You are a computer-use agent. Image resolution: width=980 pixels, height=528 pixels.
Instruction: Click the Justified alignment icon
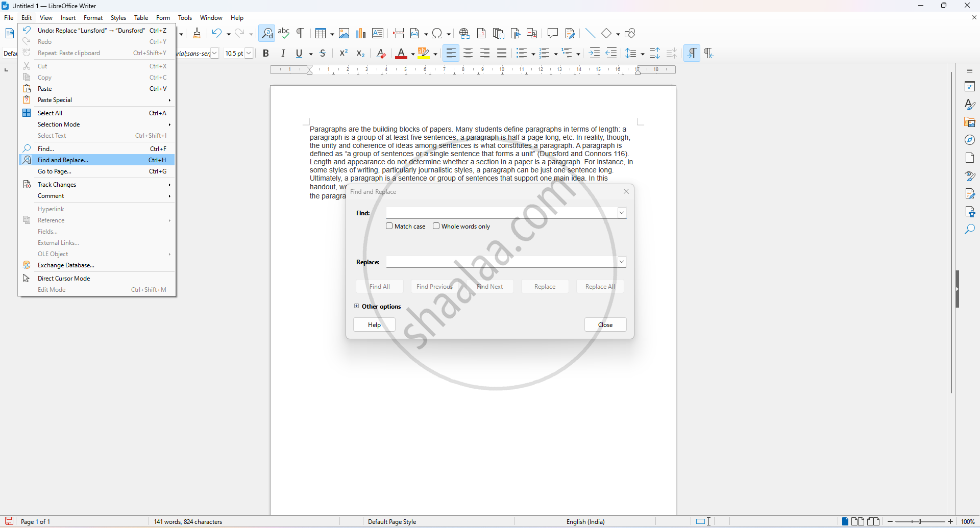click(x=502, y=53)
